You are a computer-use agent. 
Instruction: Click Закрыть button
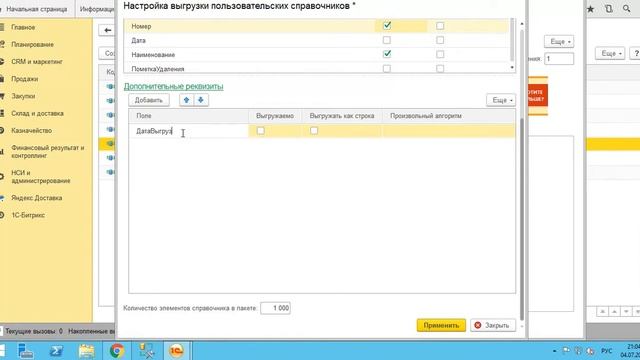point(493,325)
